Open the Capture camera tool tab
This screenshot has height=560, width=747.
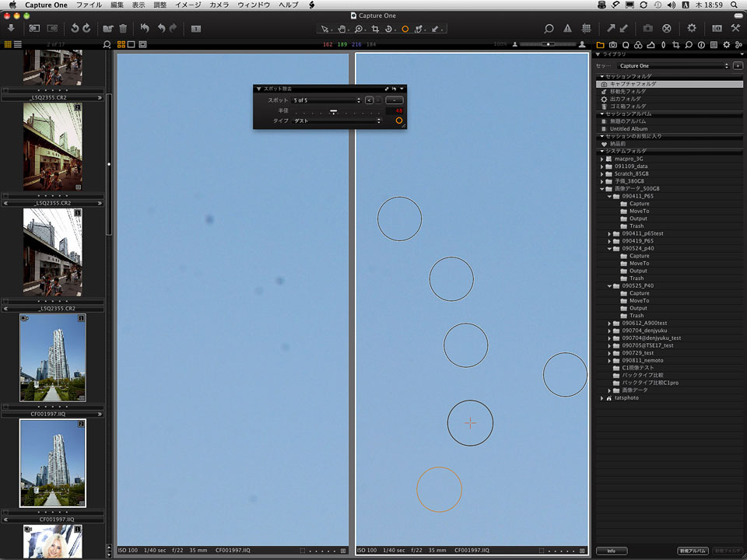(x=613, y=44)
